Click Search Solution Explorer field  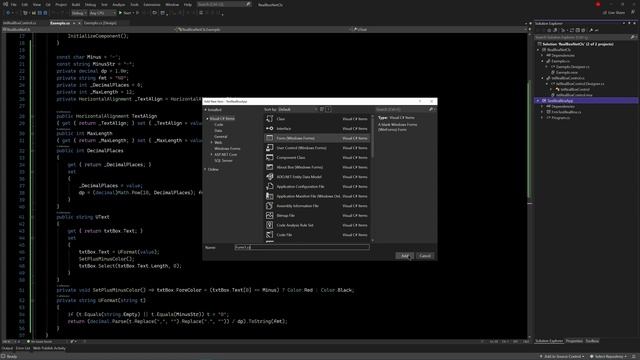pyautogui.click(x=582, y=37)
